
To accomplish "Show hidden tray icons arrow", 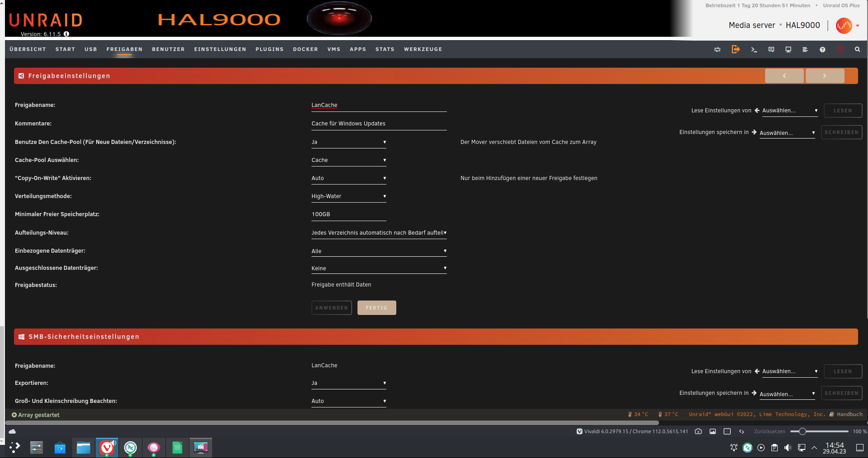I will (814, 448).
